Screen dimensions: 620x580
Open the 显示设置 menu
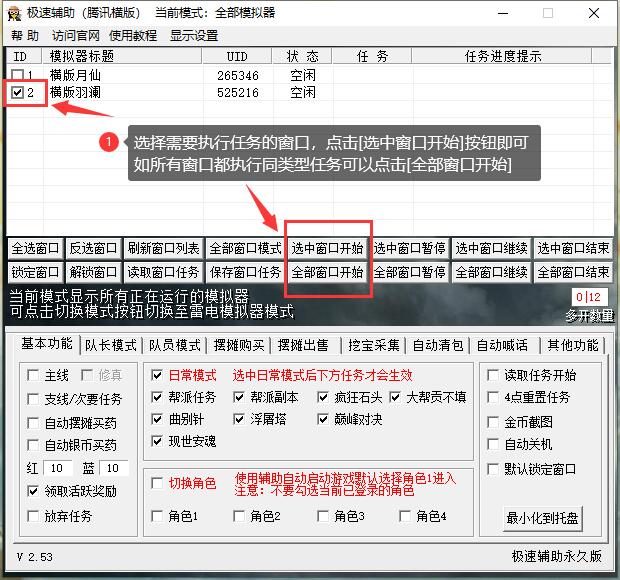click(x=193, y=35)
